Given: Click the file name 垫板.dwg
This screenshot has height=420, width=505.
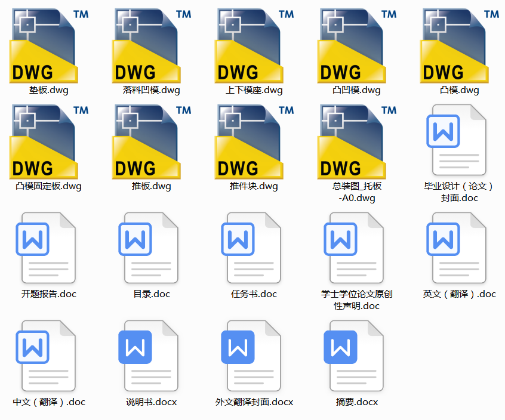Looking at the screenshot, I should click(x=48, y=90).
